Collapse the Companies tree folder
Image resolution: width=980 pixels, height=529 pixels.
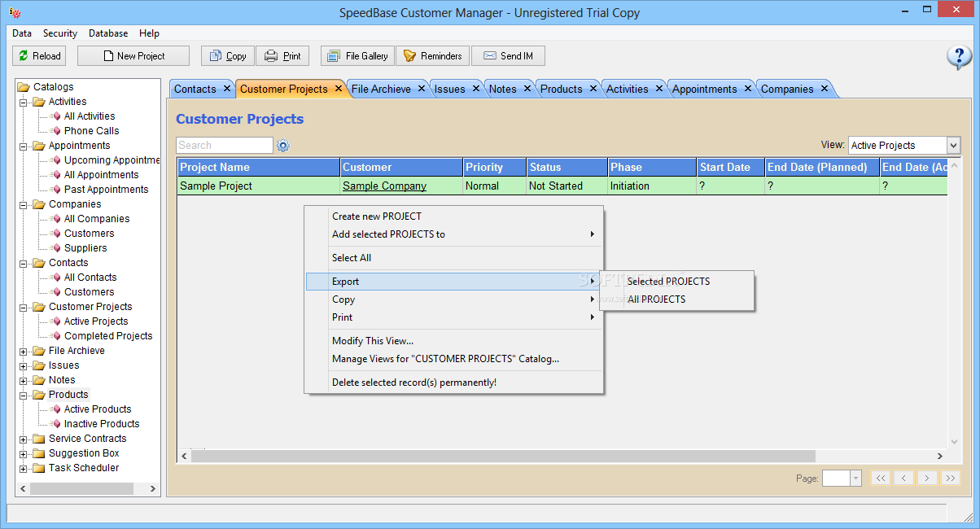click(23, 204)
